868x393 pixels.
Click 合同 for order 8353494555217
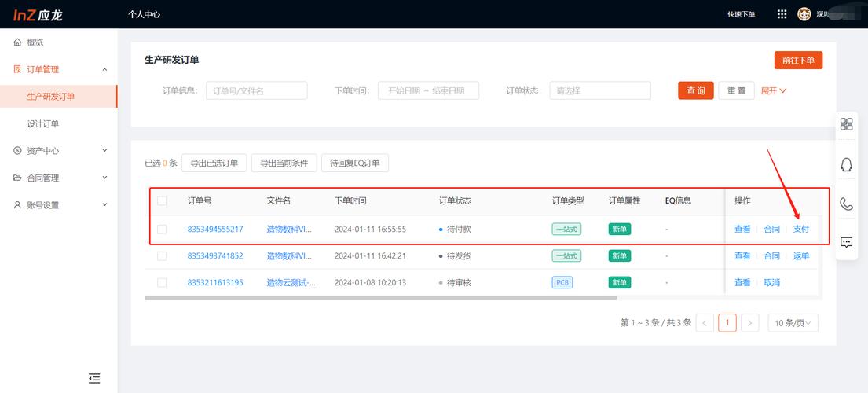[x=771, y=230]
